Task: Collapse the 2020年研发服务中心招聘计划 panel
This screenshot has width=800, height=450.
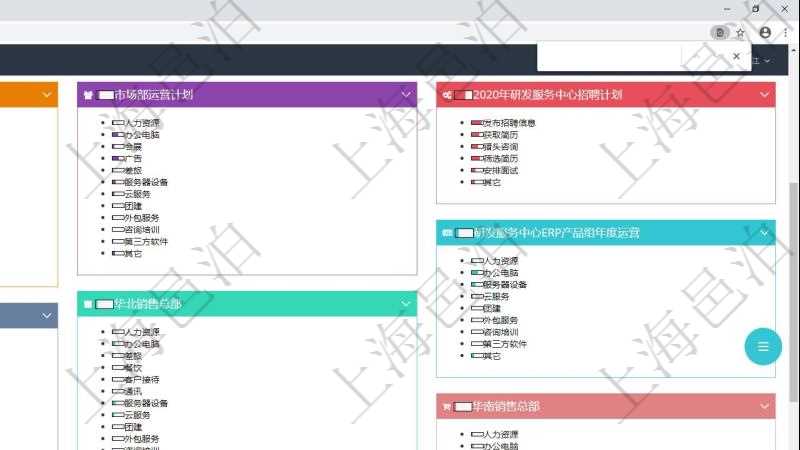Action: [x=765, y=95]
